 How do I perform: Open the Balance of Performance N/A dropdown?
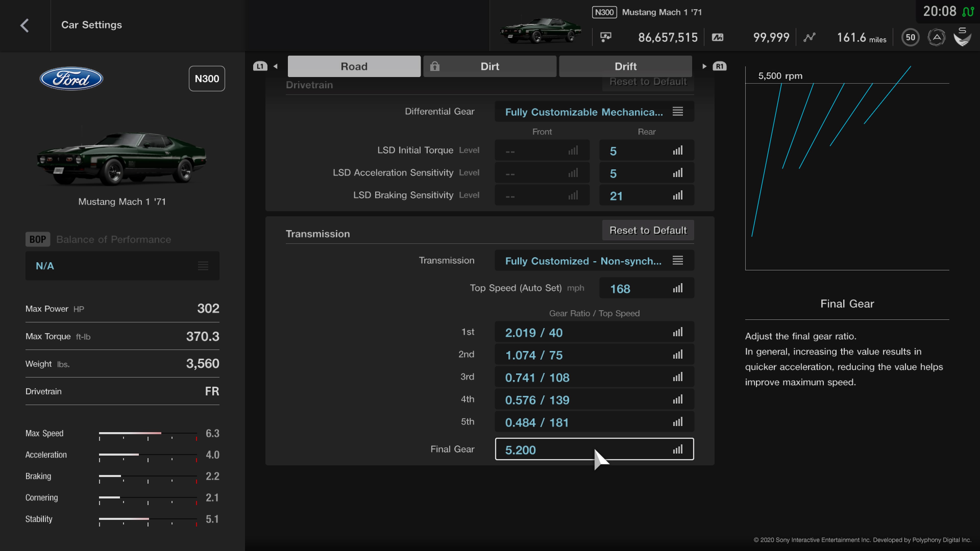point(122,266)
